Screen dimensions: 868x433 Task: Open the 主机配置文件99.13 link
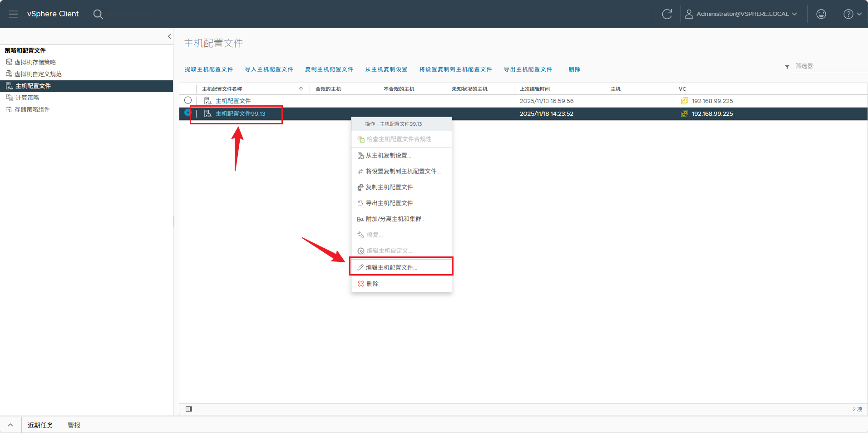[241, 113]
